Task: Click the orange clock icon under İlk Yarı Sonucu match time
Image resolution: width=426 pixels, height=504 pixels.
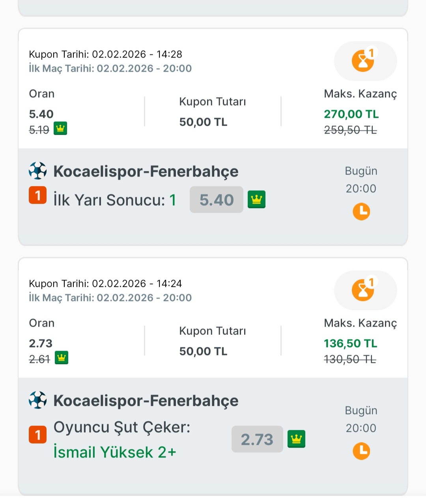Action: pos(361,212)
